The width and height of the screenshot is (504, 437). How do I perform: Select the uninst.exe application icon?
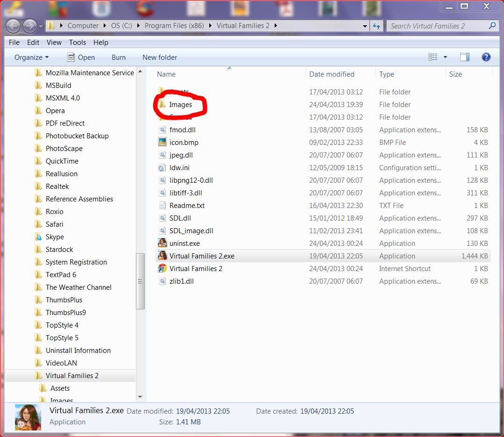tap(163, 243)
